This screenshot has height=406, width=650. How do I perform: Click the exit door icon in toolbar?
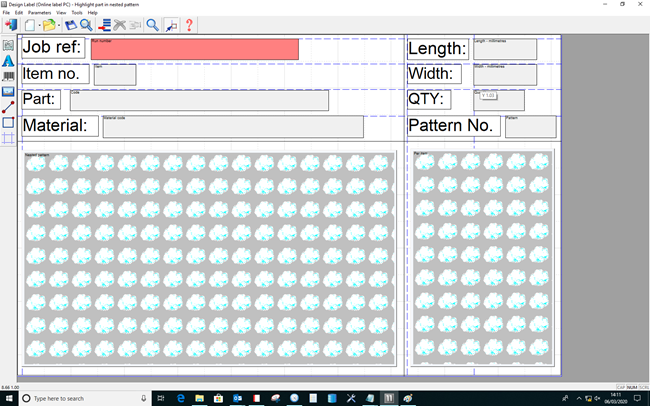(10, 25)
